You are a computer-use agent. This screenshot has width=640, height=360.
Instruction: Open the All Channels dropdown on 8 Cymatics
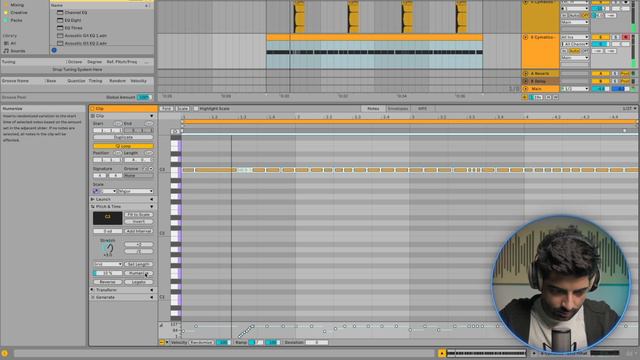[x=575, y=44]
